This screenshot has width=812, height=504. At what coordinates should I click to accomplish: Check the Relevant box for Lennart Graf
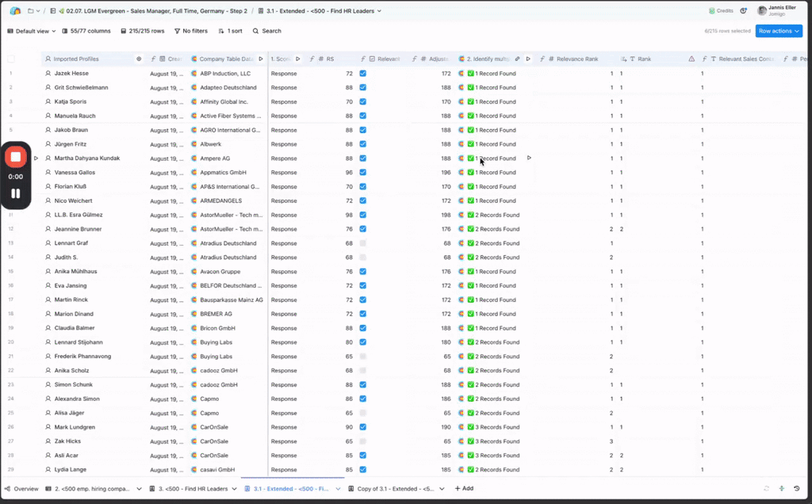pyautogui.click(x=362, y=243)
